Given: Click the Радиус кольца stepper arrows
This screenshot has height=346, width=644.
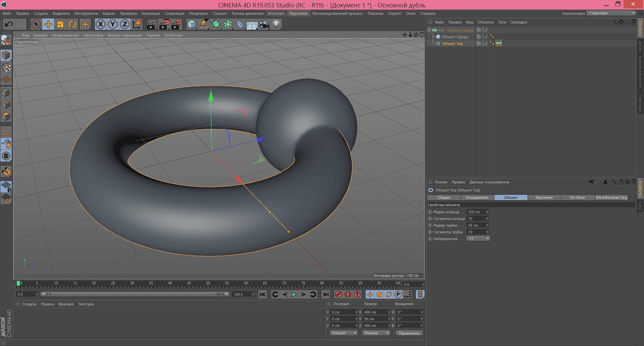Looking at the screenshot, I should [x=487, y=212].
